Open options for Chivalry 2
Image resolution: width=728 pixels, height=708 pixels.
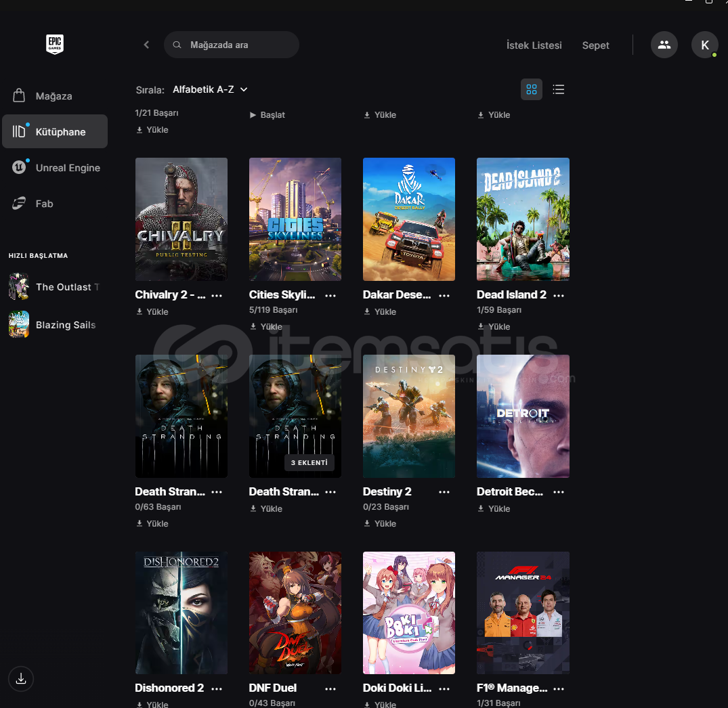pos(217,296)
